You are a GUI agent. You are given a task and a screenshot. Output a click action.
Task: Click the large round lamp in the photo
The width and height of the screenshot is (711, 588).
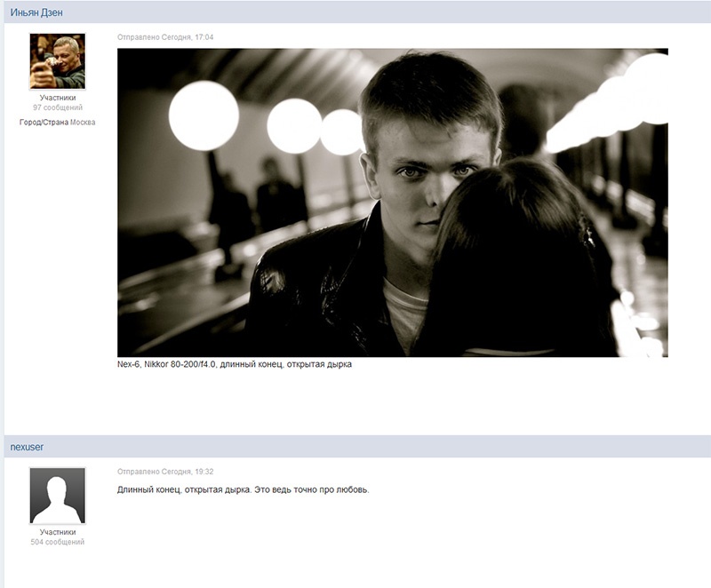tap(204, 115)
